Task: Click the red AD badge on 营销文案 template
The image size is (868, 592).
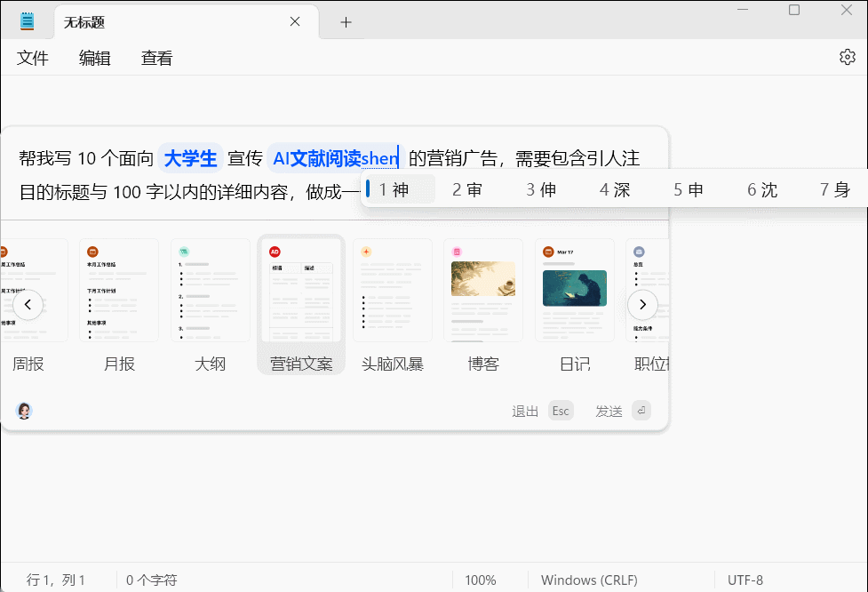Action: (275, 252)
